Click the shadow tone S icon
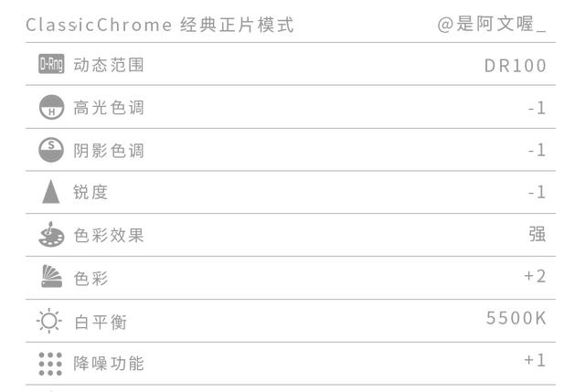The image size is (585, 392). 51,150
